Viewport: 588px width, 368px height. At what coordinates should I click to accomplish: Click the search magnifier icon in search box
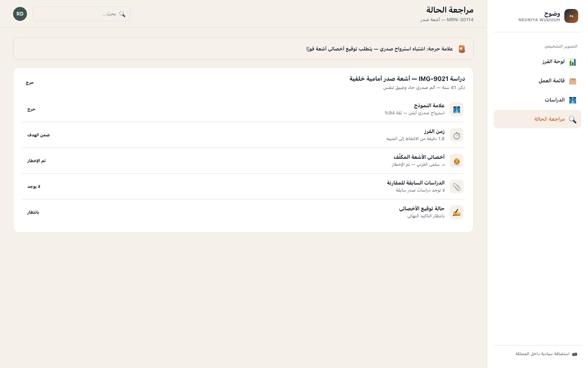pos(122,14)
